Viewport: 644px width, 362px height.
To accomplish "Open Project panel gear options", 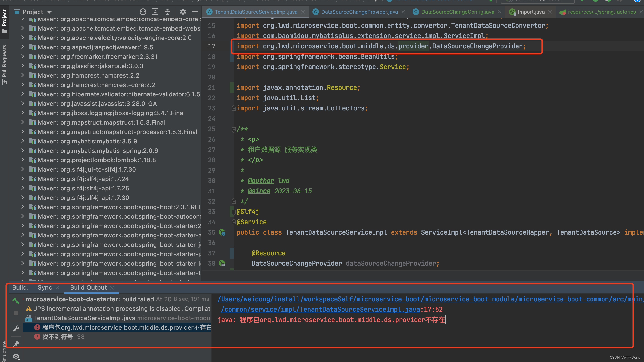I will 183,12.
